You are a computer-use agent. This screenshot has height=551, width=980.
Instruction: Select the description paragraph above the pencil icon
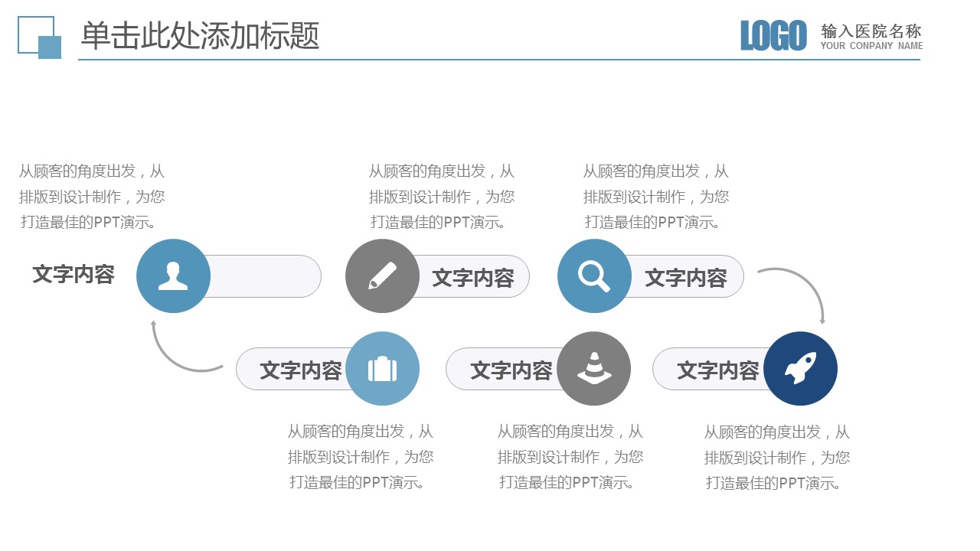(x=441, y=197)
